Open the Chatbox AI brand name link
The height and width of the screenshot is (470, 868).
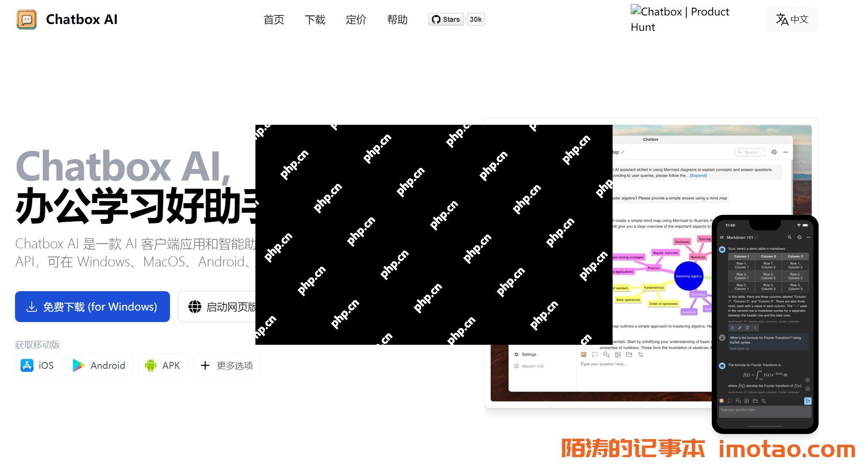tap(82, 19)
